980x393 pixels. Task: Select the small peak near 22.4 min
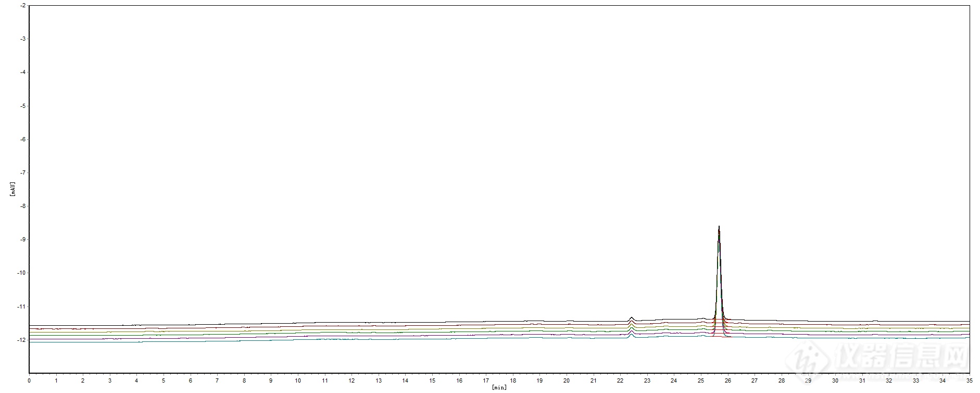pyautogui.click(x=631, y=317)
